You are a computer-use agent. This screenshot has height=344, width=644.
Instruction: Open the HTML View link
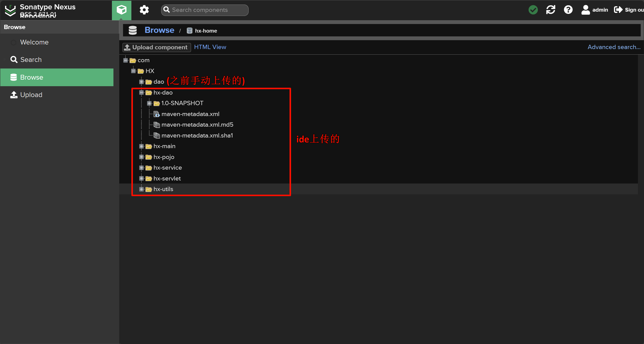tap(210, 47)
